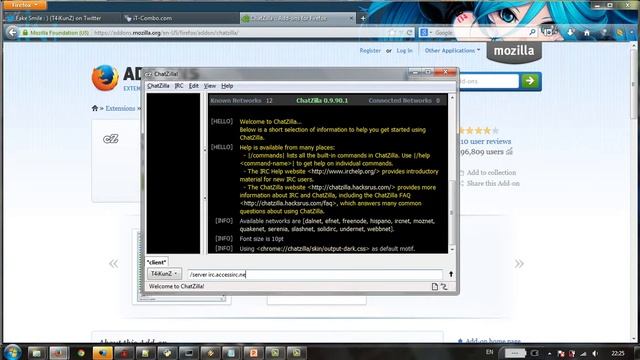Click the ChatZilla output scrollbar down arrow
This screenshot has height=360, width=640.
[x=452, y=249]
